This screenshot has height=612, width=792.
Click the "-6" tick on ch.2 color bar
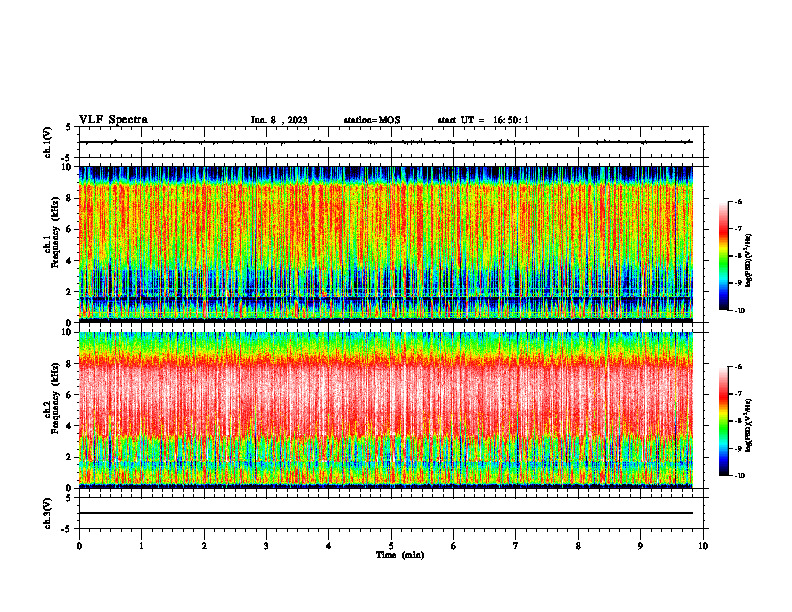pyautogui.click(x=739, y=367)
